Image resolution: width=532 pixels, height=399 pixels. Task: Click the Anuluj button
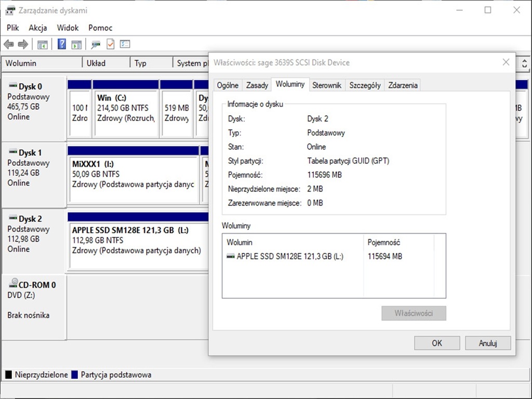coord(488,343)
